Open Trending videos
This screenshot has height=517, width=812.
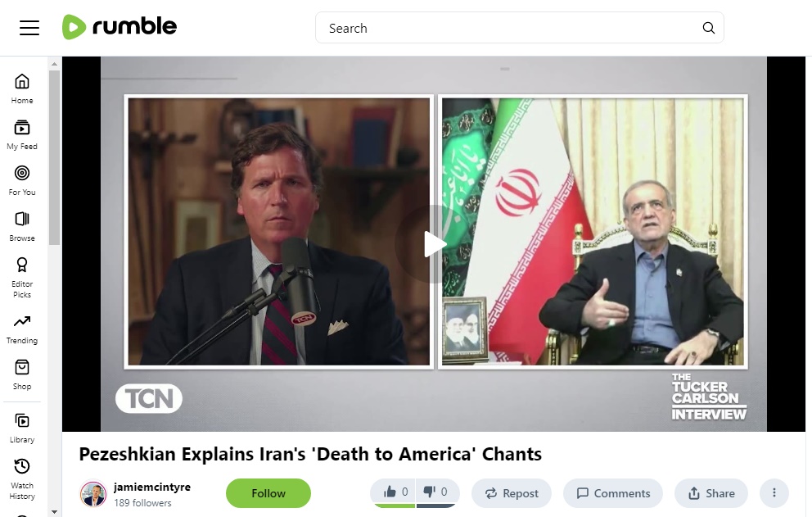tap(22, 329)
